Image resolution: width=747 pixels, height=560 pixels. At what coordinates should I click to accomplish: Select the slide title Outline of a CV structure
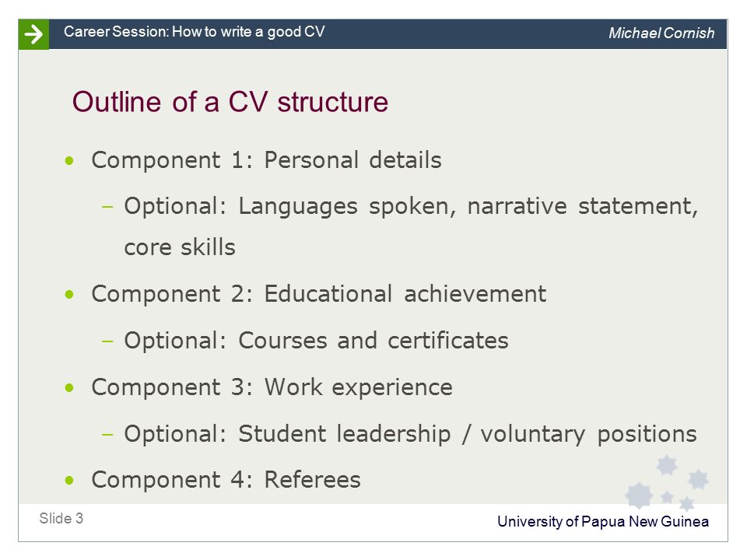pos(230,102)
